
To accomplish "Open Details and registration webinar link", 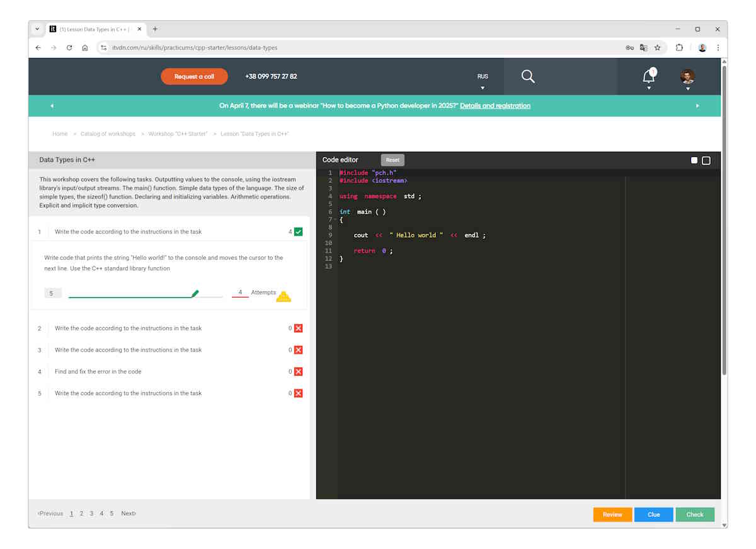I will (495, 106).
